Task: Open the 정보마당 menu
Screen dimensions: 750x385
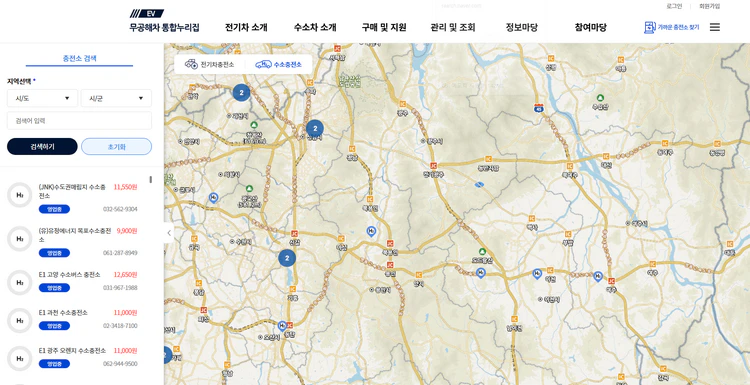Action: coord(522,27)
